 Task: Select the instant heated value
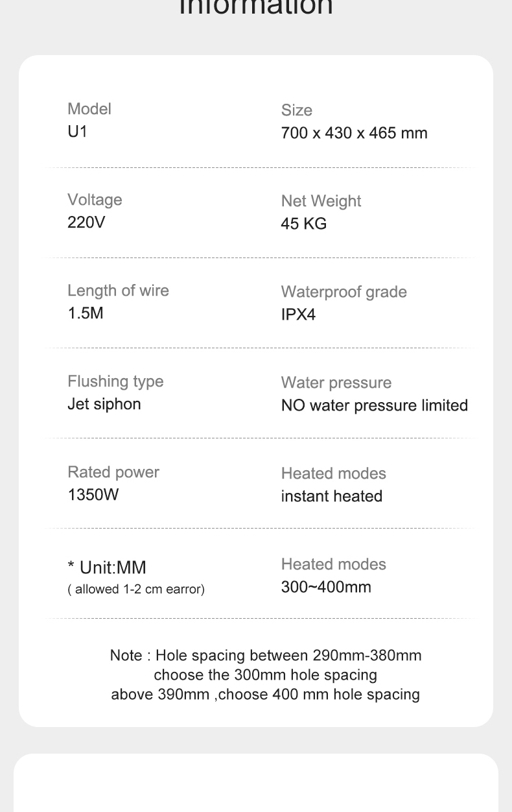point(331,496)
